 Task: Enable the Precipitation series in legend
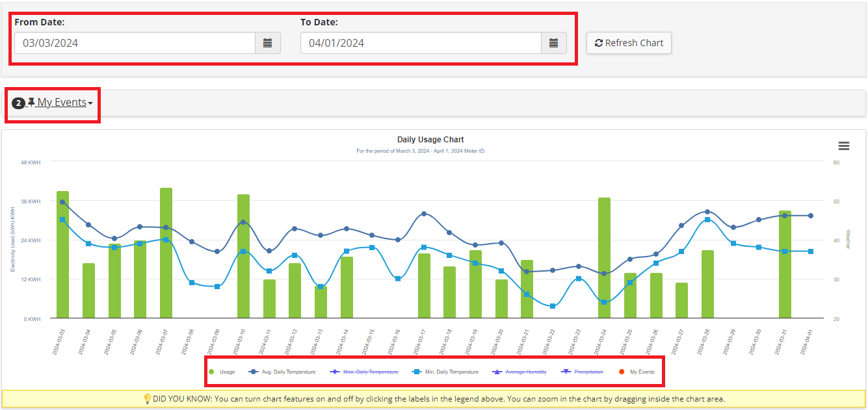pyautogui.click(x=588, y=372)
